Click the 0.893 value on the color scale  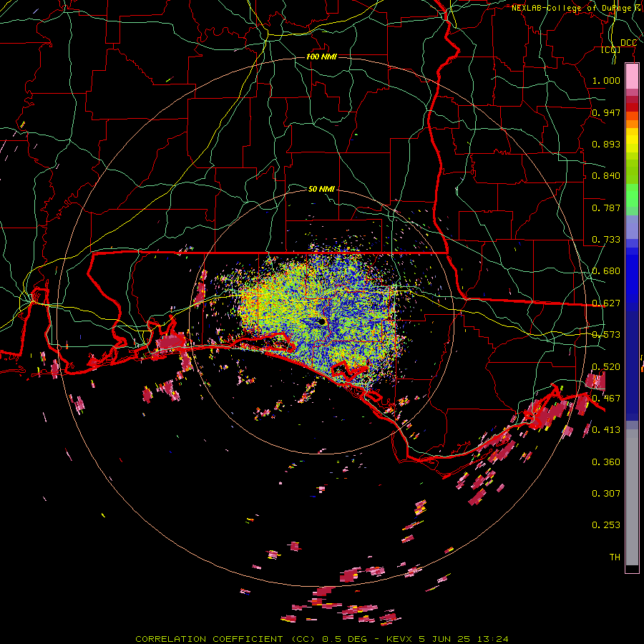(606, 144)
